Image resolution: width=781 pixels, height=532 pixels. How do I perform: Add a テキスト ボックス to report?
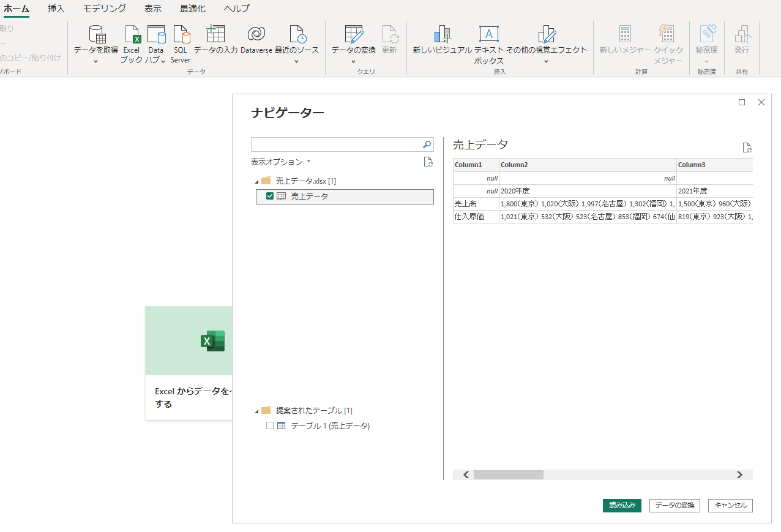488,35
